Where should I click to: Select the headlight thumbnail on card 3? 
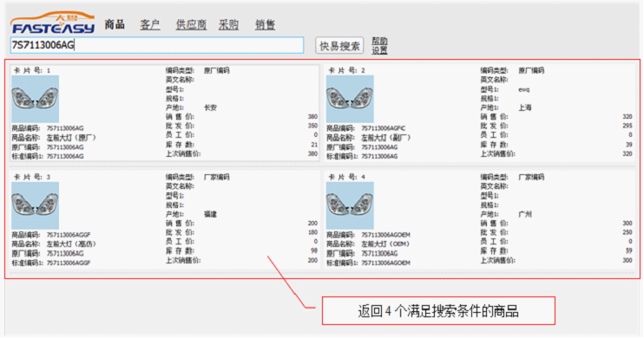tap(36, 205)
